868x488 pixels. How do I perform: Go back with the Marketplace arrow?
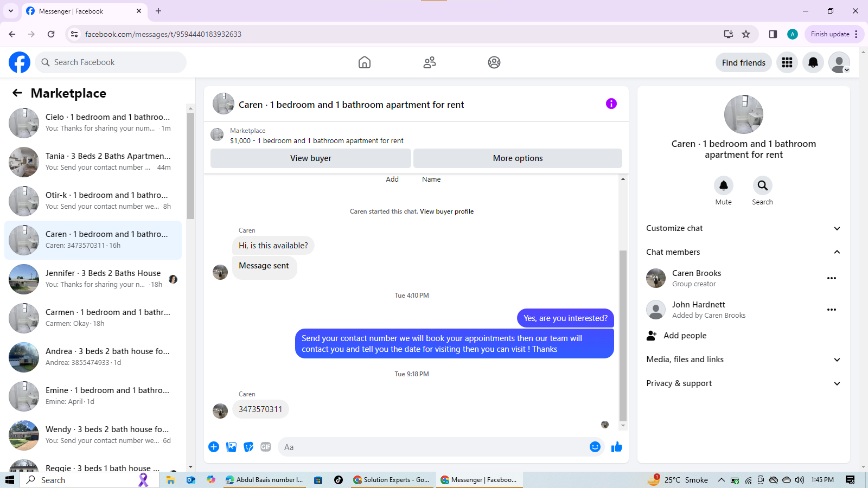(17, 93)
